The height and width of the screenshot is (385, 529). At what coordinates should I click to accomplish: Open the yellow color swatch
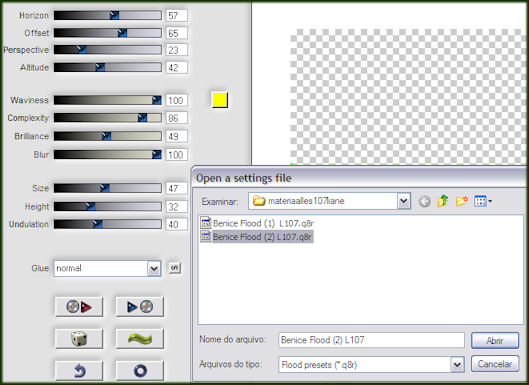click(x=220, y=100)
